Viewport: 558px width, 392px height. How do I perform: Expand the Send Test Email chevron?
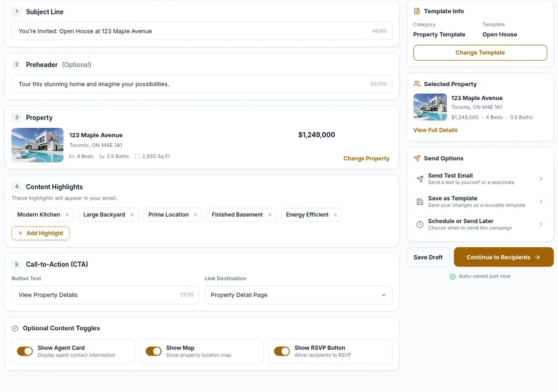(x=541, y=179)
